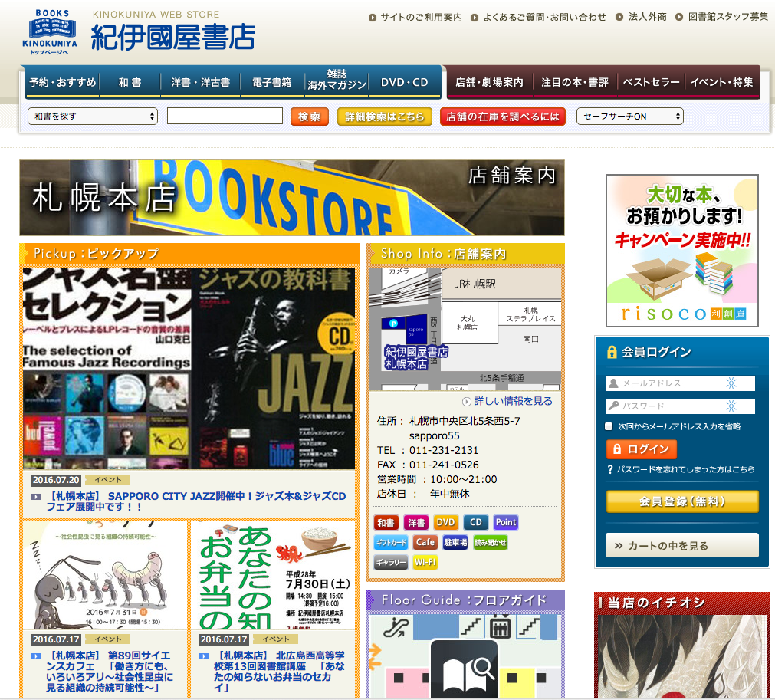Click the orange 検索 button
Screen dimensions: 775x700
310,117
